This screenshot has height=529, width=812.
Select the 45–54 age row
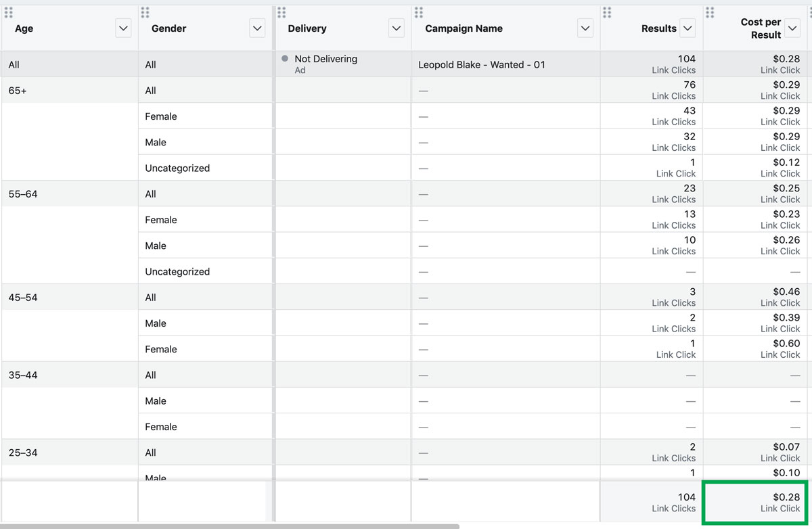[406, 298]
